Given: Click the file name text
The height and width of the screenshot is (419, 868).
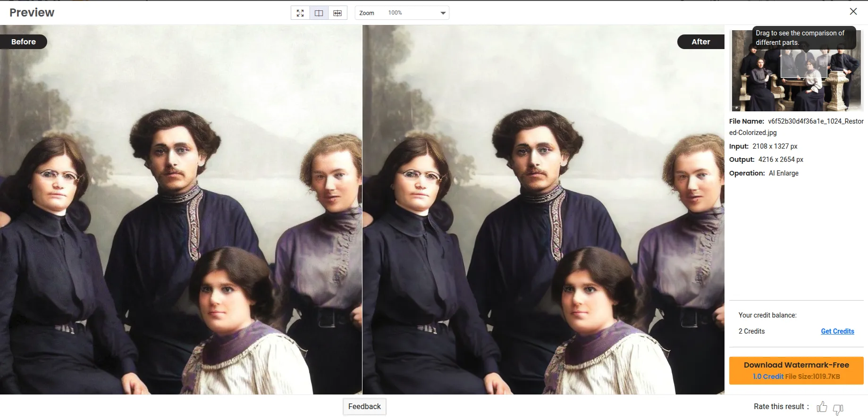Looking at the screenshot, I should pos(796,127).
